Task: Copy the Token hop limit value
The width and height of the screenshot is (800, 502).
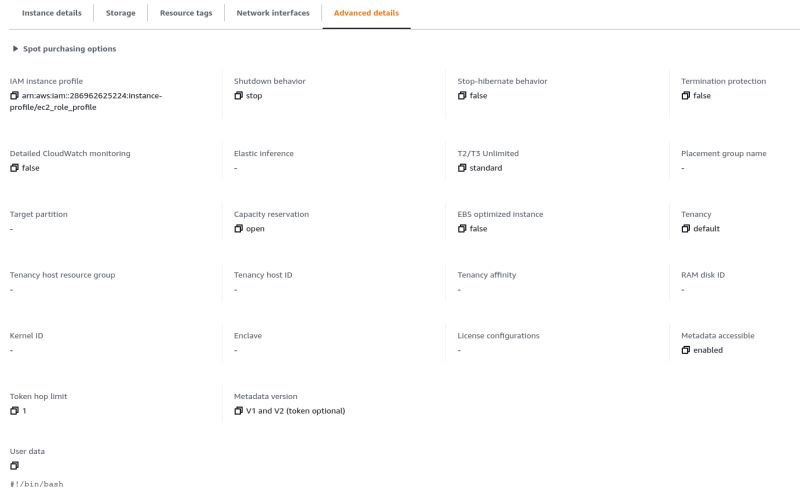Action: (x=14, y=411)
